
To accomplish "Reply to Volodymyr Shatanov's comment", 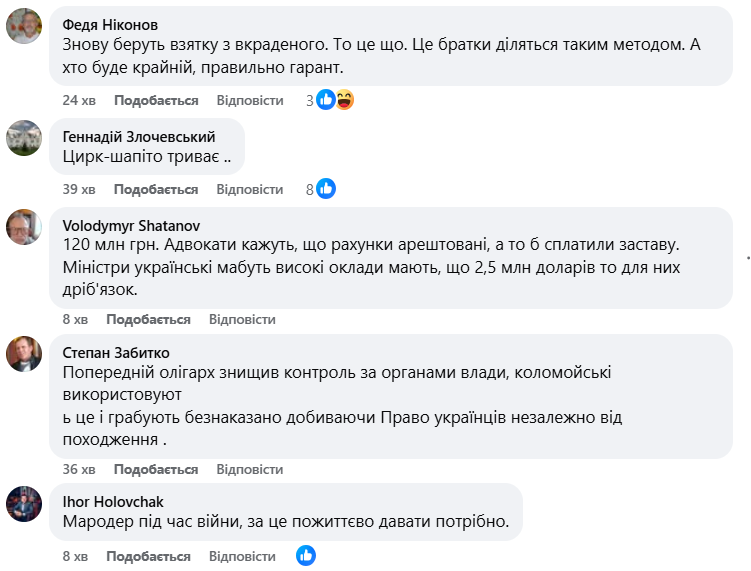I will [x=242, y=319].
